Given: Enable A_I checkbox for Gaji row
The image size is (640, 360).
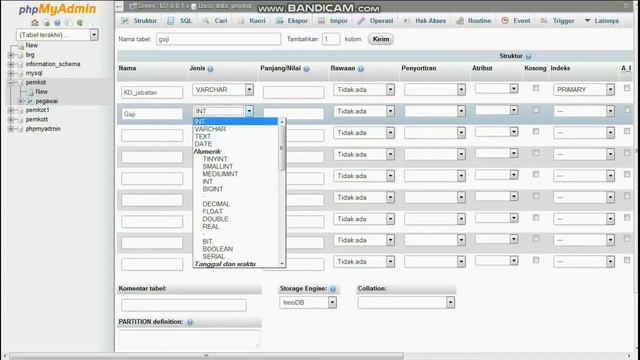Looking at the screenshot, I should point(627,110).
